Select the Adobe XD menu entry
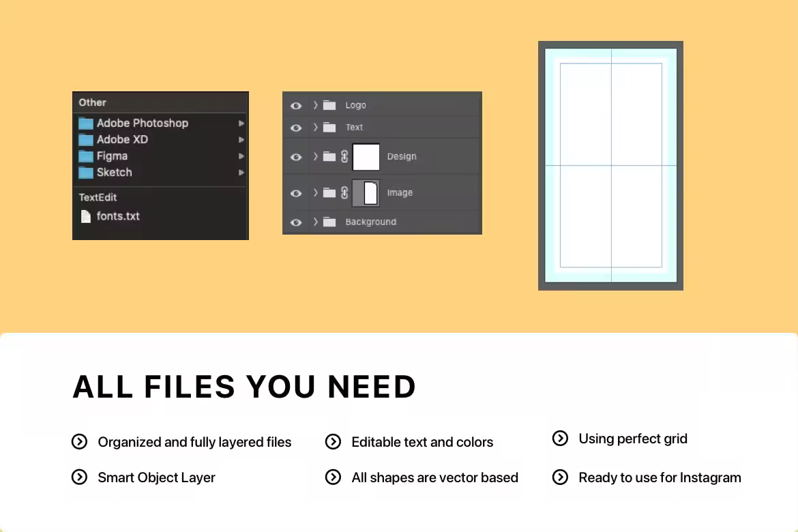The height and width of the screenshot is (532, 798). point(161,140)
